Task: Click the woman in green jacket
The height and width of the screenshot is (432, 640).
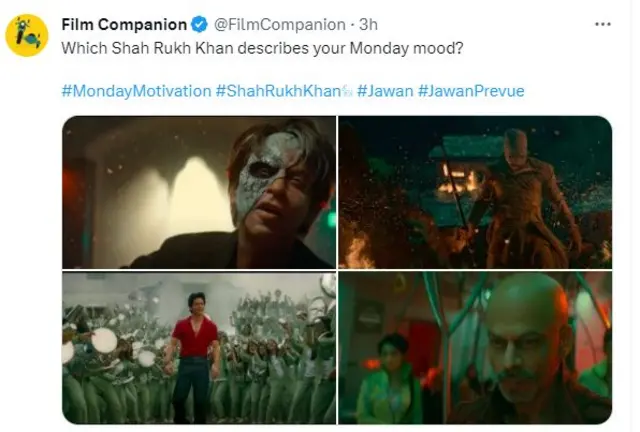Action: pyautogui.click(x=388, y=378)
